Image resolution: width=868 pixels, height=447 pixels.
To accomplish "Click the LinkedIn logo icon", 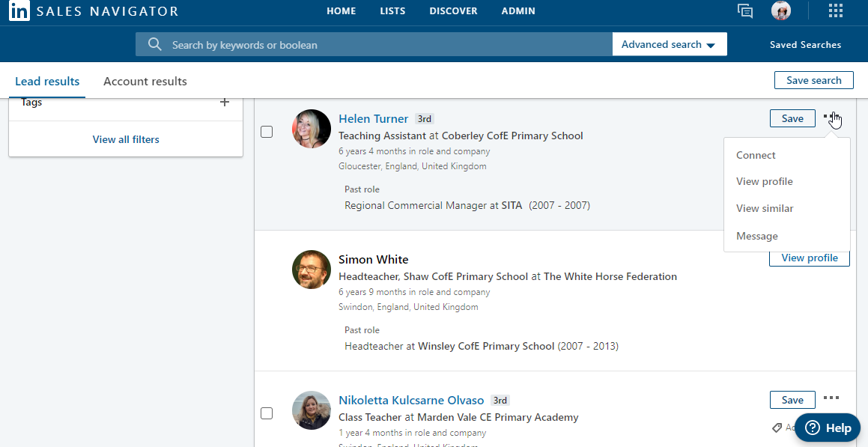I will click(19, 11).
